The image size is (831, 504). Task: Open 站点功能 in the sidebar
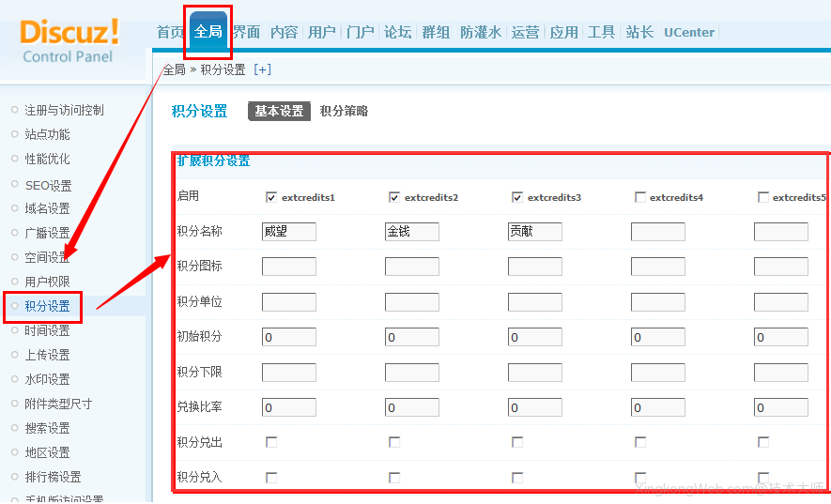[47, 134]
